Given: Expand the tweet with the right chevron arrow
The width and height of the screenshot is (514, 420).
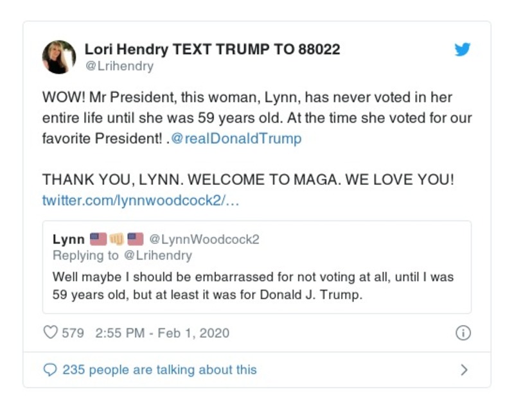Looking at the screenshot, I should tap(465, 369).
